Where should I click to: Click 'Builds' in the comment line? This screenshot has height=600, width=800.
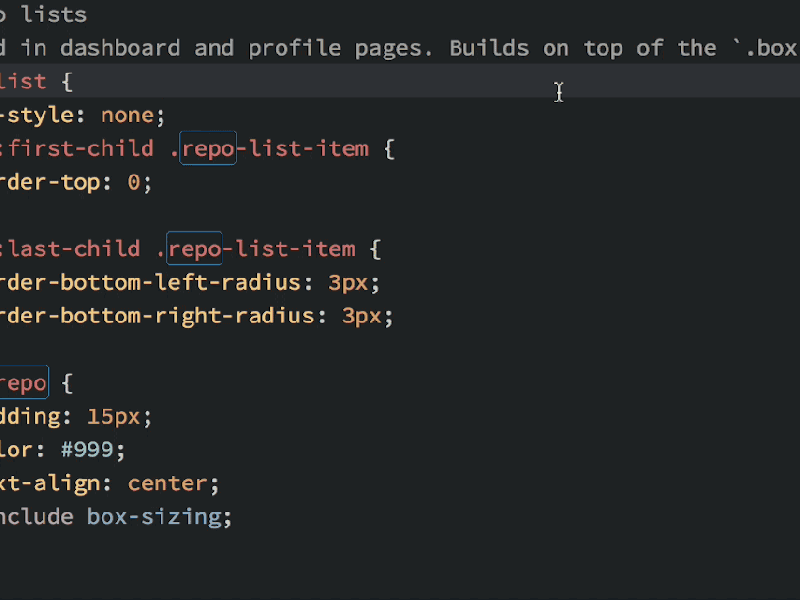[x=489, y=48]
